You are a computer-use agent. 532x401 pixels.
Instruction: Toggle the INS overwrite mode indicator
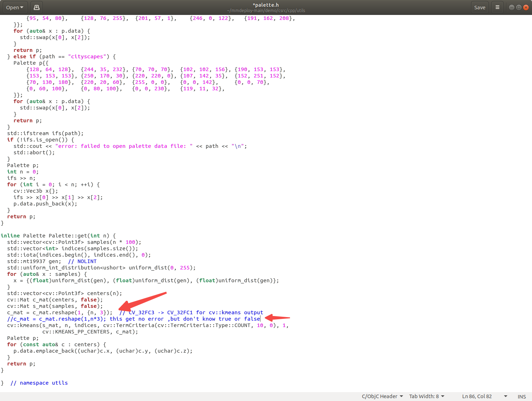[x=522, y=396]
